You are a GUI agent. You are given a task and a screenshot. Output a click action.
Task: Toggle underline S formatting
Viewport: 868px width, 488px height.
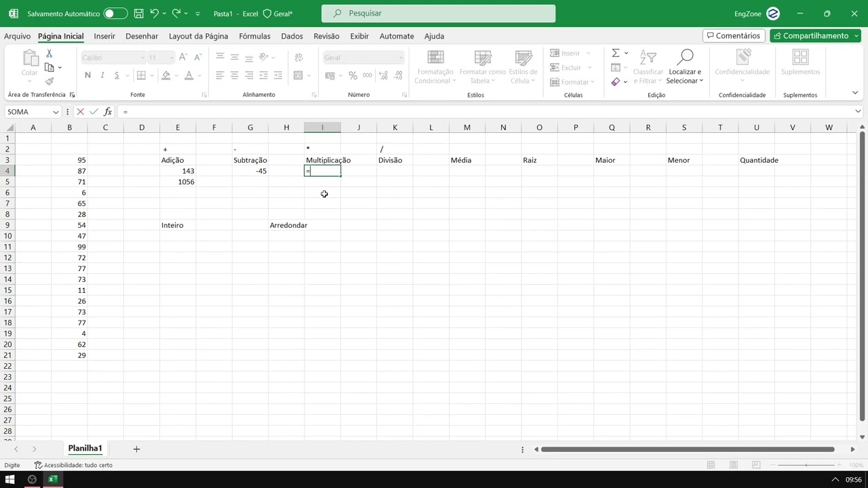pos(117,75)
